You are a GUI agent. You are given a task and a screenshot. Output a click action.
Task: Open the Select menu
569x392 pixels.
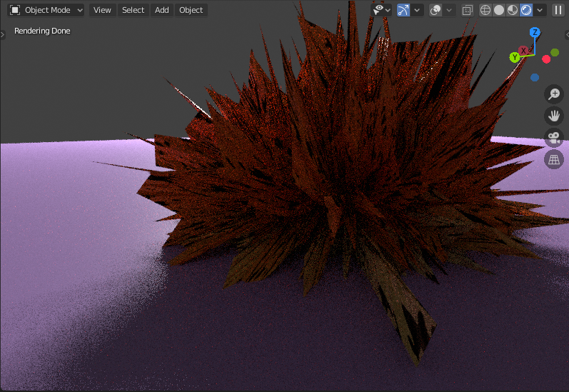click(133, 10)
